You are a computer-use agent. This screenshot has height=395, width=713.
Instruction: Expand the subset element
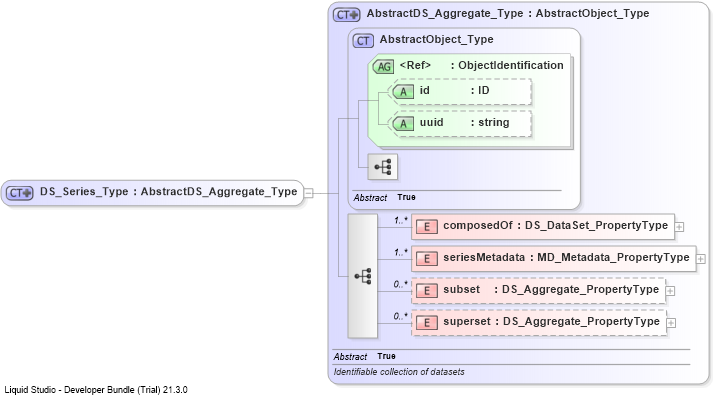670,291
